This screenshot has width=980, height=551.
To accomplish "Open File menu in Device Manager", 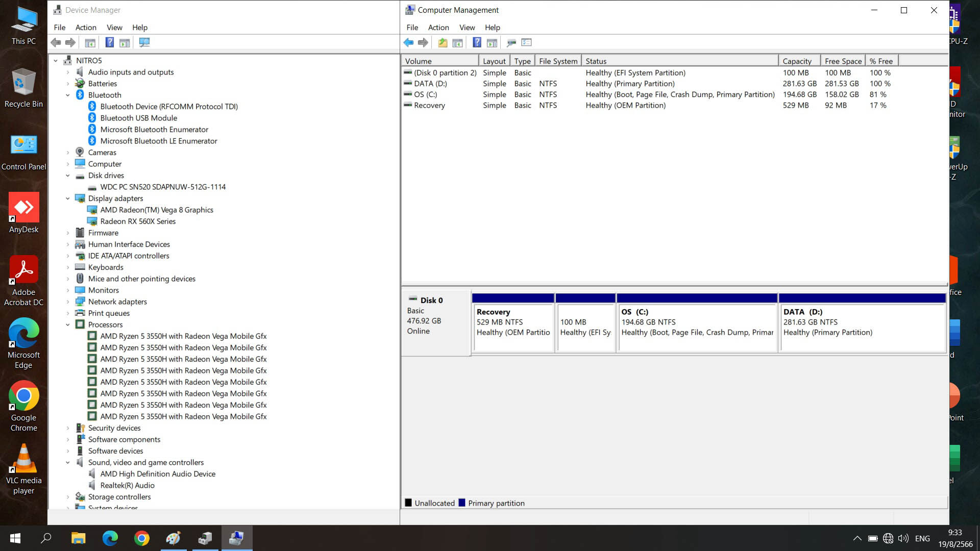I will coord(60,28).
